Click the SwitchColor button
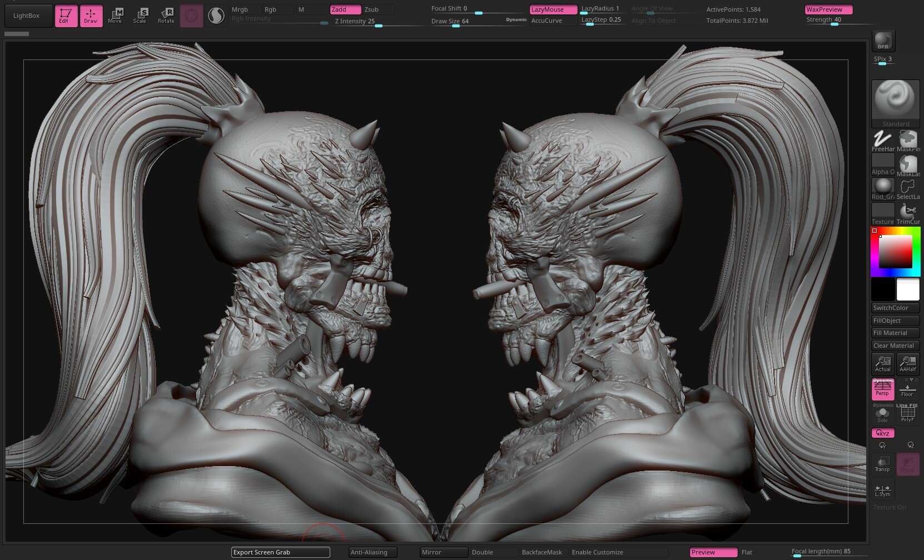The image size is (924, 560). [x=895, y=308]
